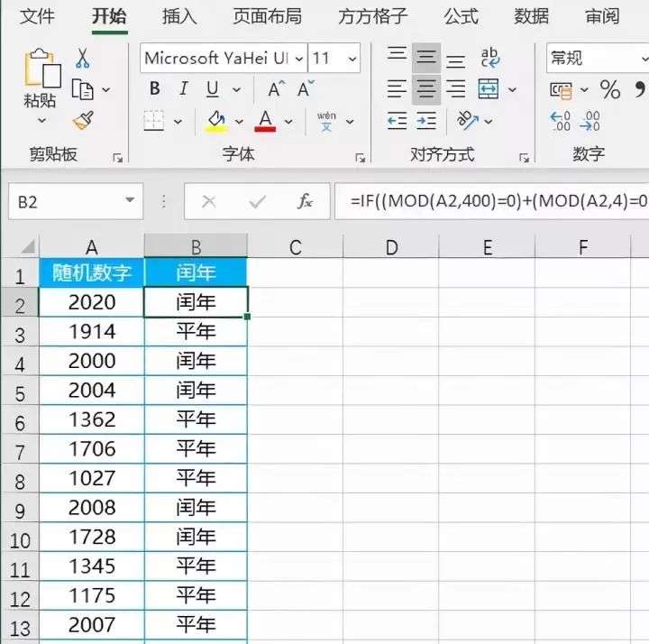Viewport: 649px width, 644px height.
Task: Switch to the 插入 tab
Action: [x=179, y=16]
